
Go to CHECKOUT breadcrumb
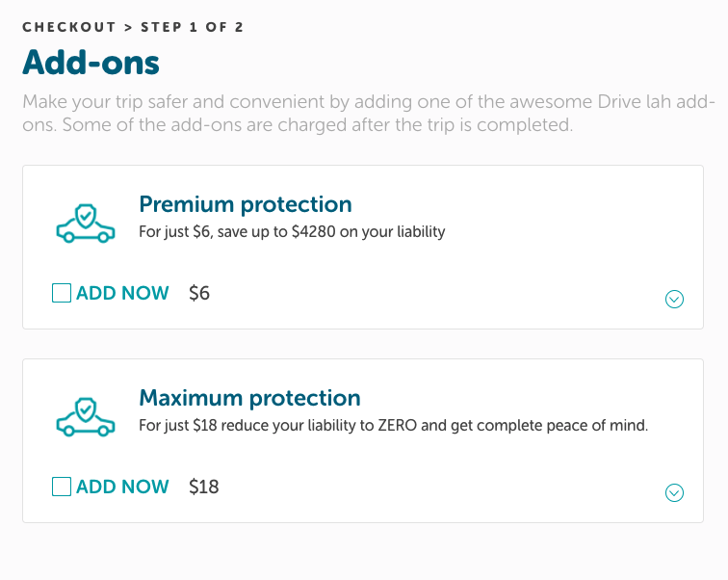coord(68,27)
